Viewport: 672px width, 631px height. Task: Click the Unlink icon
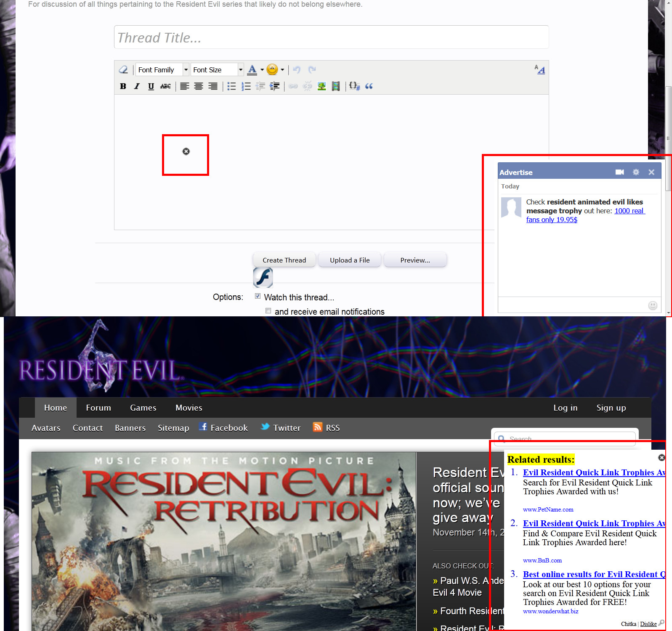point(308,86)
